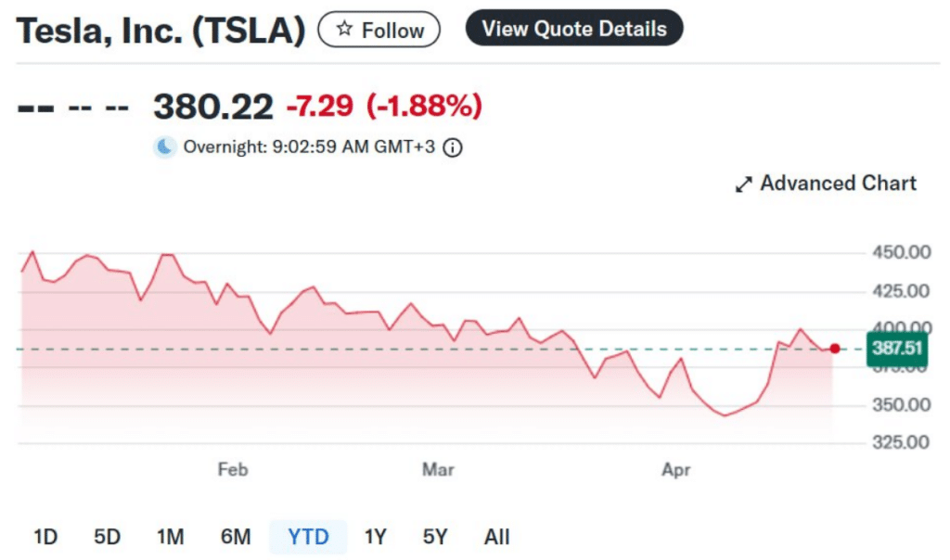Click the star icon in the Follow button

pos(344,29)
